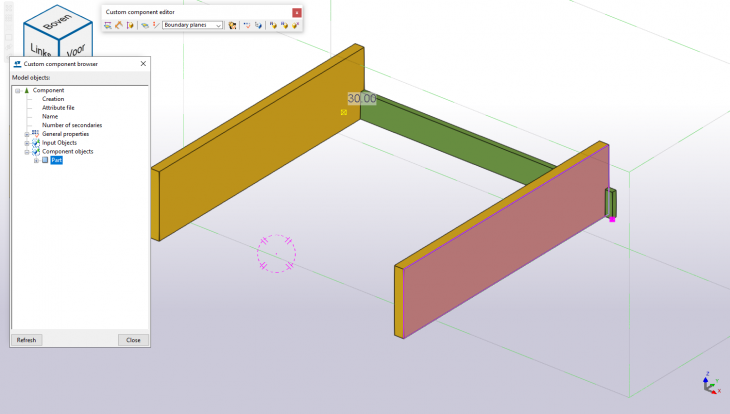This screenshot has width=730, height=414.
Task: Select the Name tree item
Action: [50, 116]
